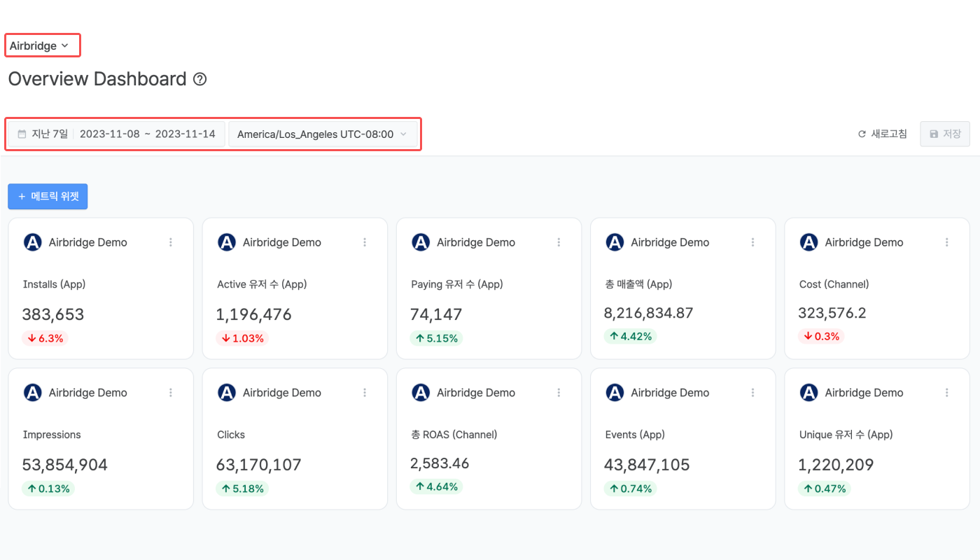Click the 총 ROAS (Channel) metric label

(454, 435)
